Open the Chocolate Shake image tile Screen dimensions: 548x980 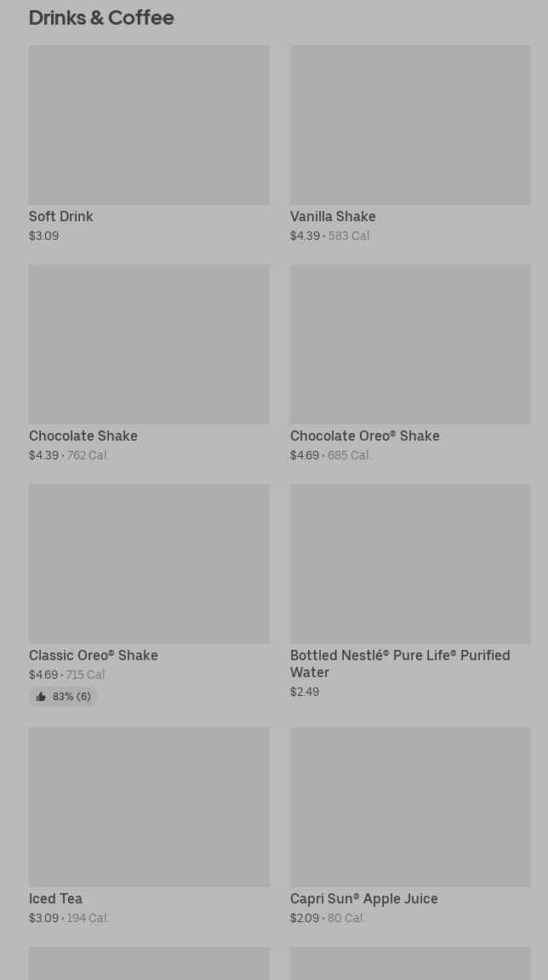point(149,345)
